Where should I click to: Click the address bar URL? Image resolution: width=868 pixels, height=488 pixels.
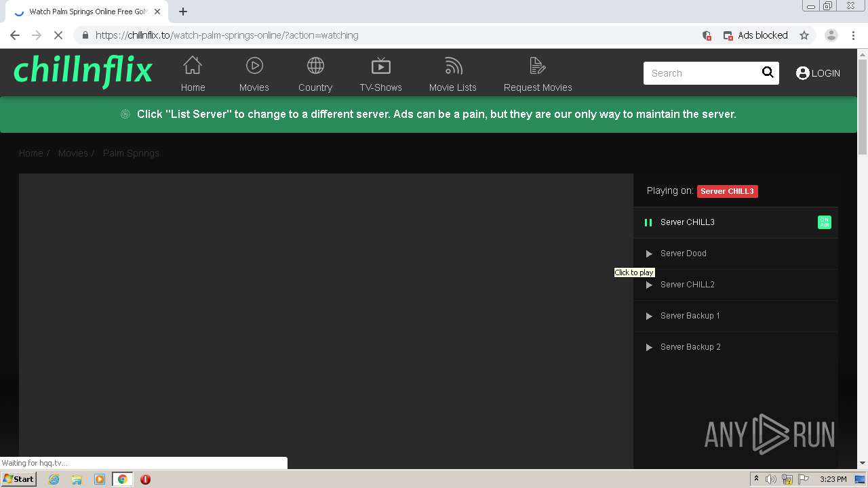pyautogui.click(x=226, y=35)
